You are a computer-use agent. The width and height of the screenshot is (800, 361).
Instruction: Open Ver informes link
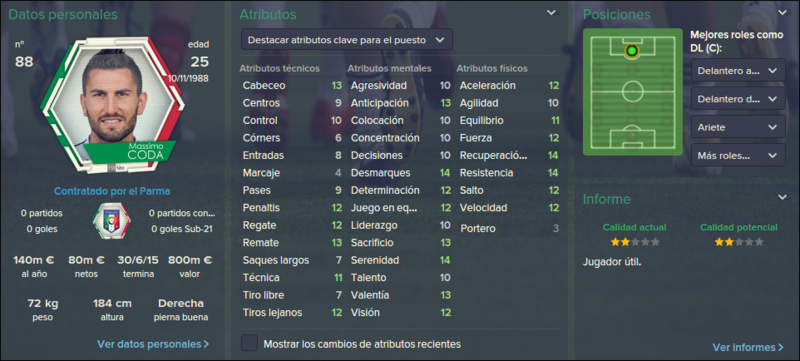(x=748, y=347)
